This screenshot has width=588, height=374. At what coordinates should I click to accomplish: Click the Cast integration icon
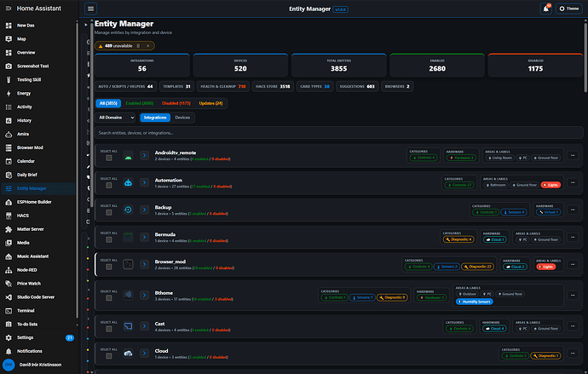coord(128,326)
